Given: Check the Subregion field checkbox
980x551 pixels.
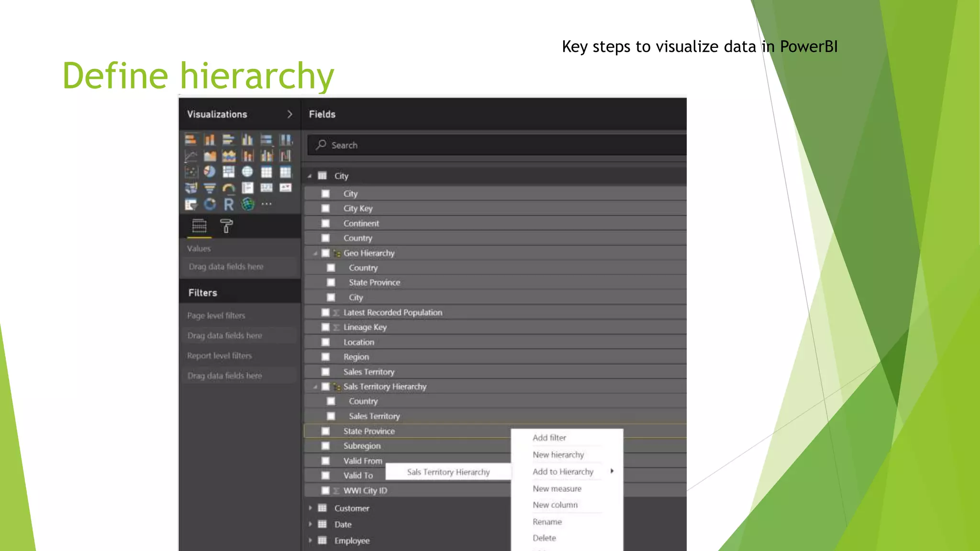Looking at the screenshot, I should (325, 446).
